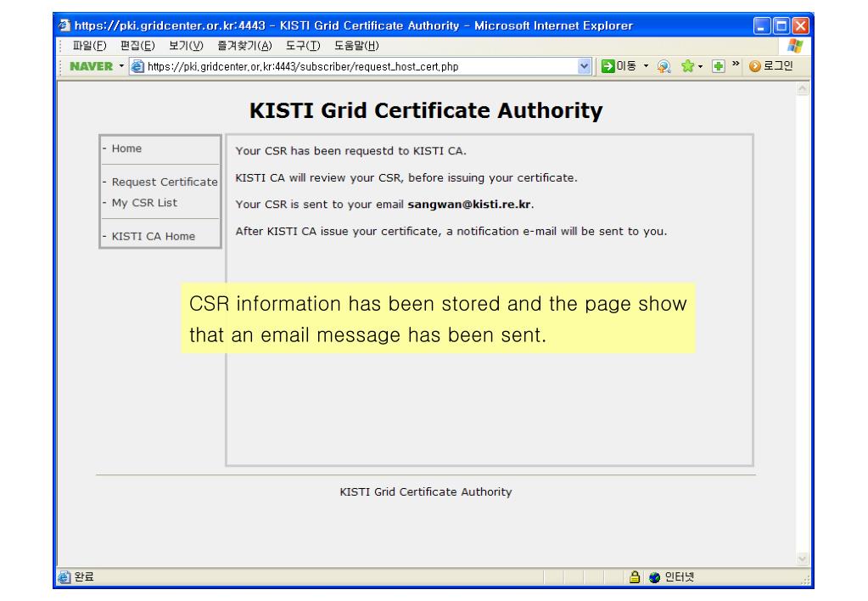
Task: Open the KISTI CA Home link
Action: click(x=154, y=236)
